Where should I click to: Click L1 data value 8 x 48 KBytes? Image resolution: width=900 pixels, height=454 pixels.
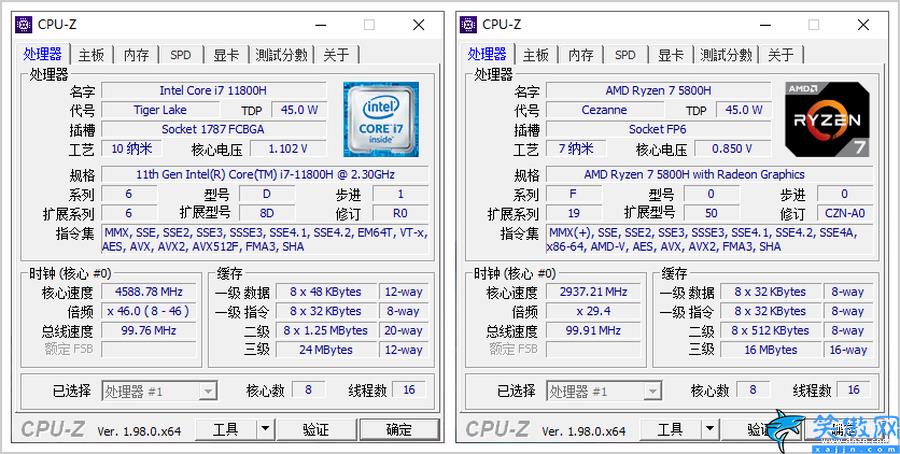pyautogui.click(x=326, y=292)
